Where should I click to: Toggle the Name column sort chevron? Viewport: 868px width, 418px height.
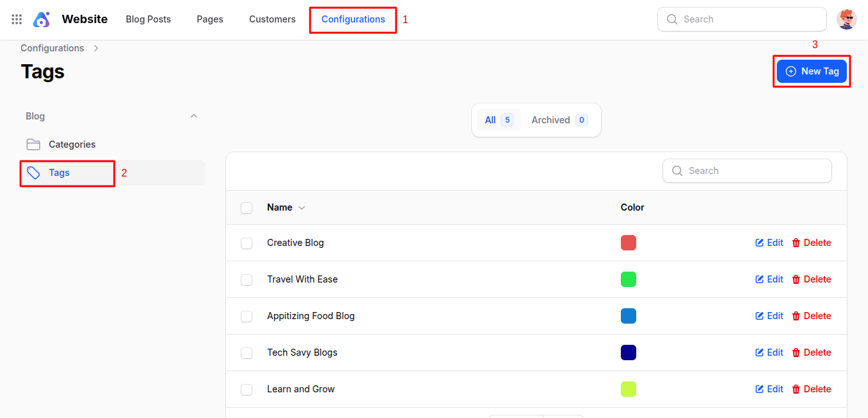(x=302, y=208)
